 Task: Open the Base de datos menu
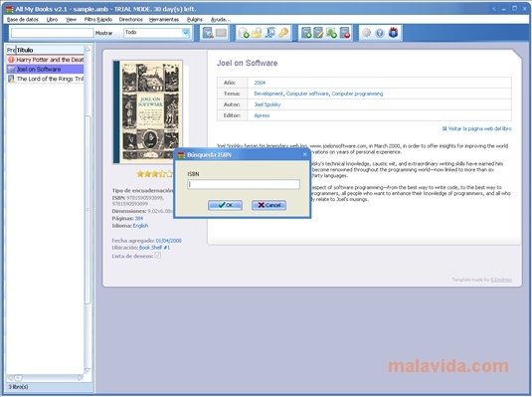click(23, 20)
